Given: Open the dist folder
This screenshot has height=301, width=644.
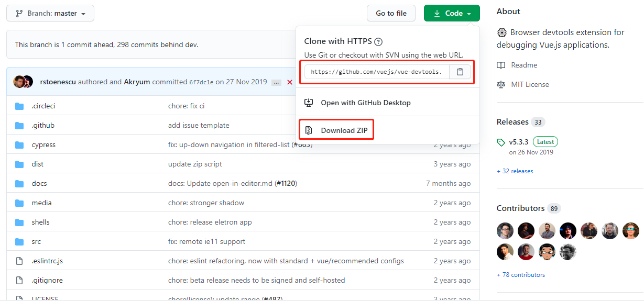Looking at the screenshot, I should (x=37, y=164).
